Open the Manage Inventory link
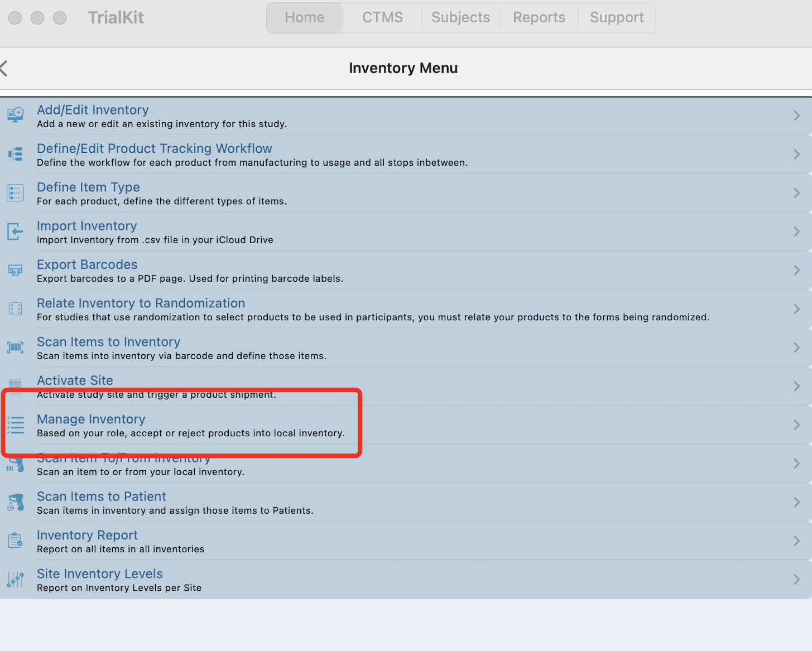The width and height of the screenshot is (812, 651). click(91, 419)
